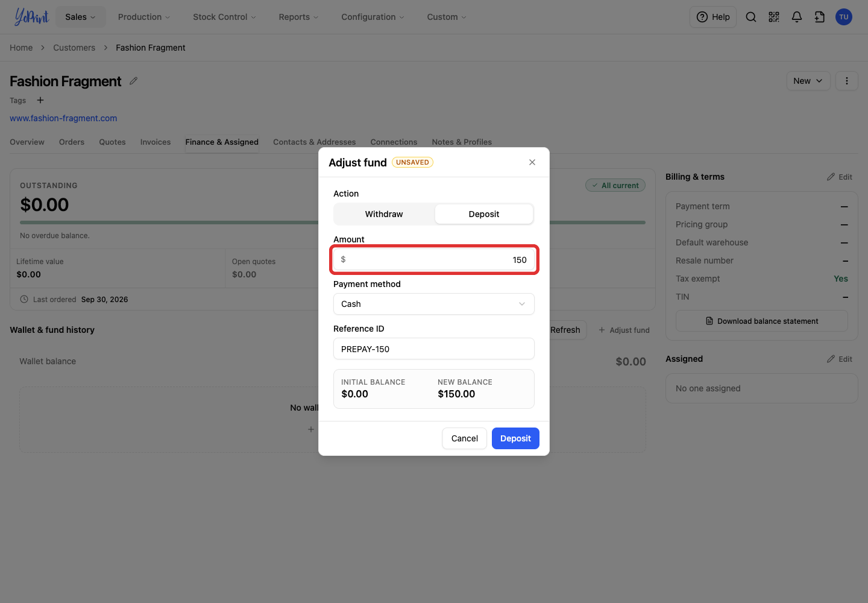Click the blue Deposit confirm button

click(x=515, y=438)
